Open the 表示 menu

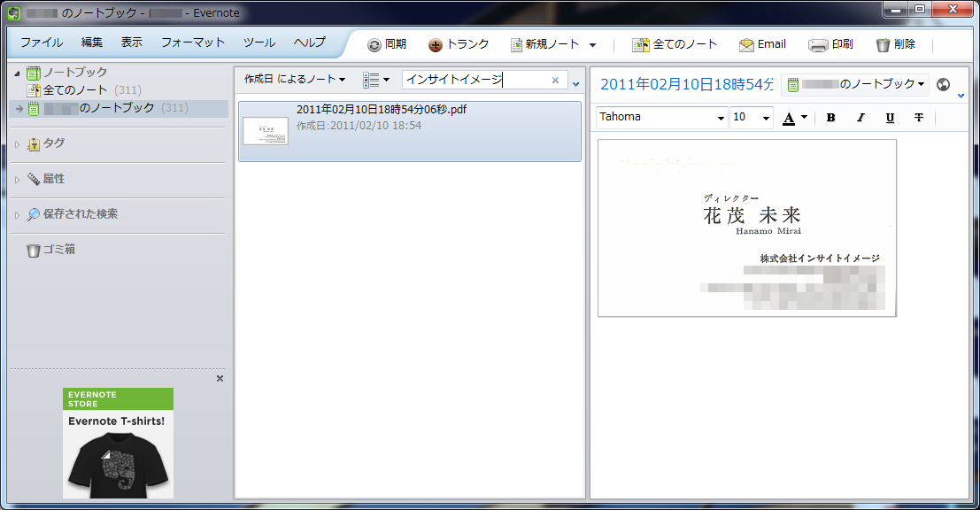[132, 42]
